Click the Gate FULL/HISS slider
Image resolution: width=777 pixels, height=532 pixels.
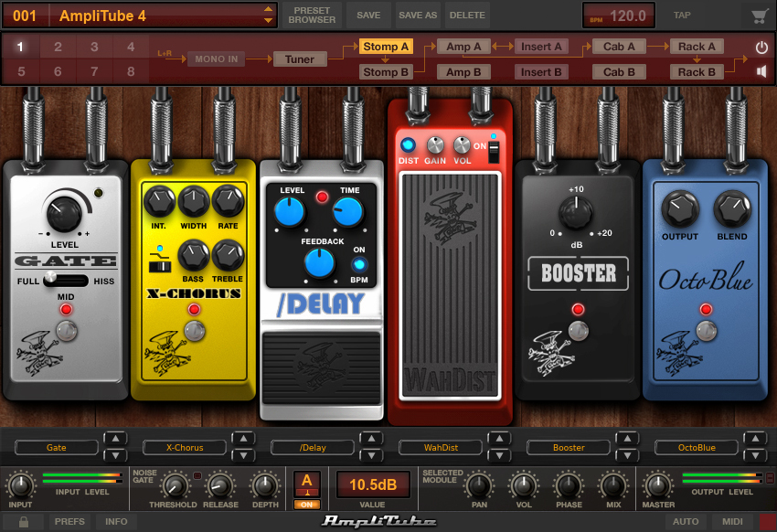click(x=66, y=280)
